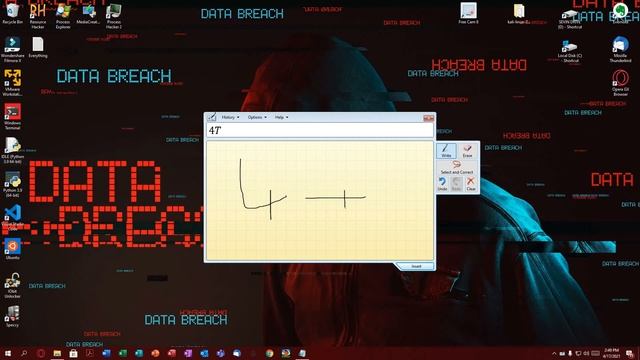
Task: Select the folder icon beside Free Cam 8
Action: 520,13
